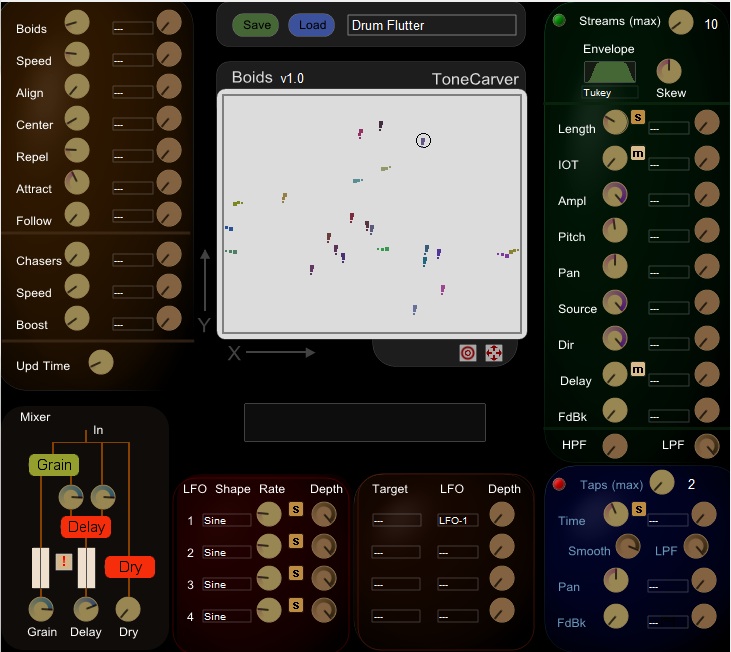Viewport: 731px width, 652px height.
Task: Click the Grain level fader in Mixer
Action: 41,568
